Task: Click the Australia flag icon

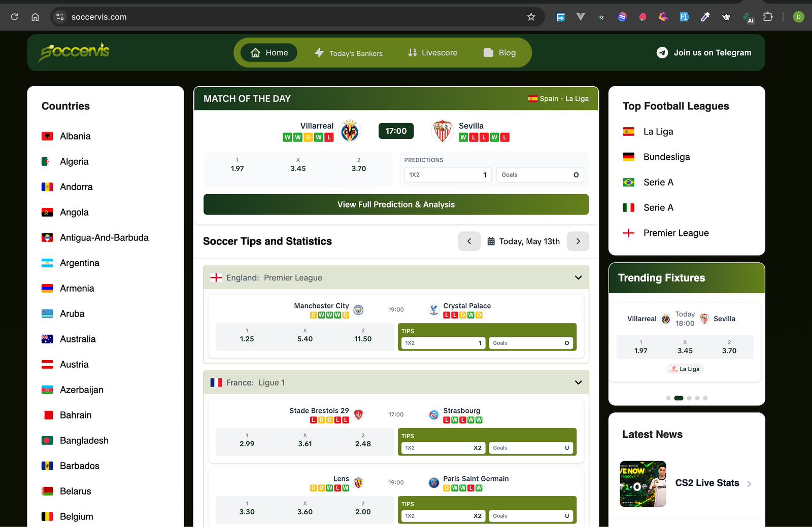Action: pyautogui.click(x=47, y=339)
